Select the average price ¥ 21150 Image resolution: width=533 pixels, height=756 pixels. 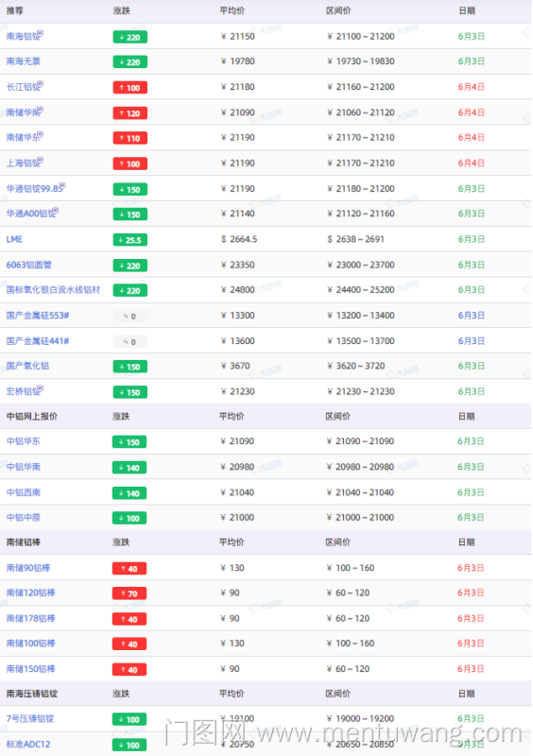[238, 36]
